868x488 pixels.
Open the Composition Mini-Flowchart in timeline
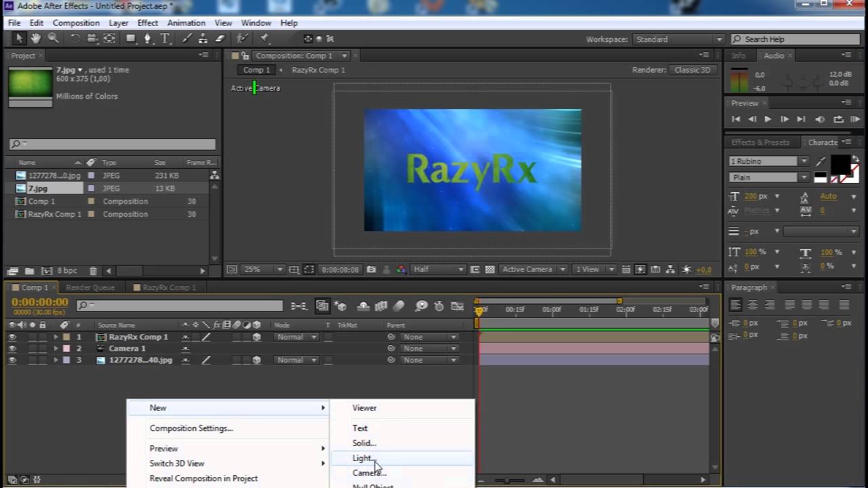(x=299, y=306)
